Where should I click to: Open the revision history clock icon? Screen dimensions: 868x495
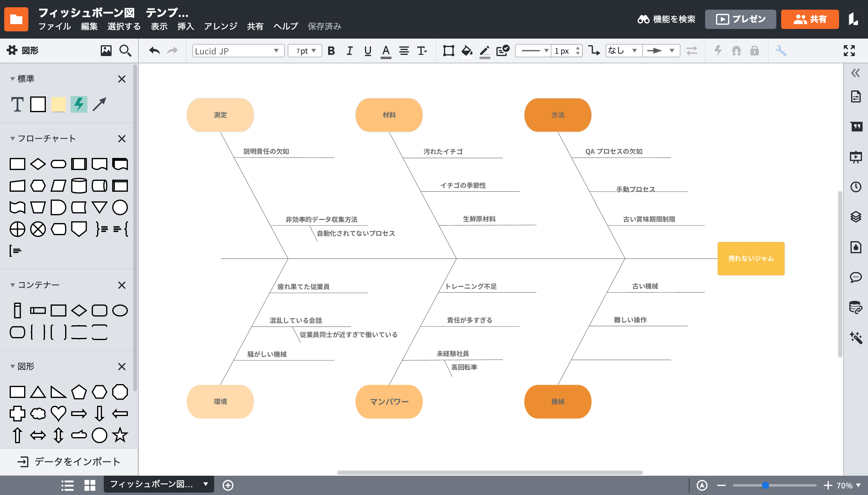(x=855, y=187)
